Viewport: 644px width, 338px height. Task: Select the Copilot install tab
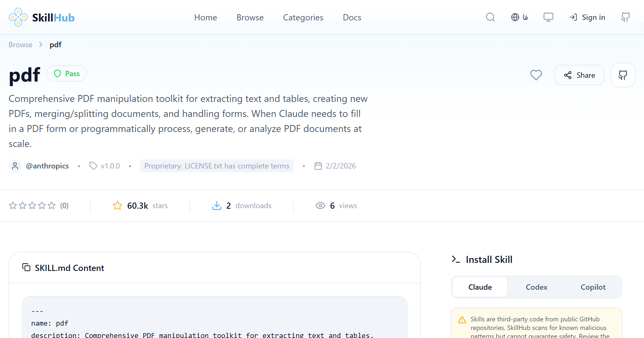593,287
